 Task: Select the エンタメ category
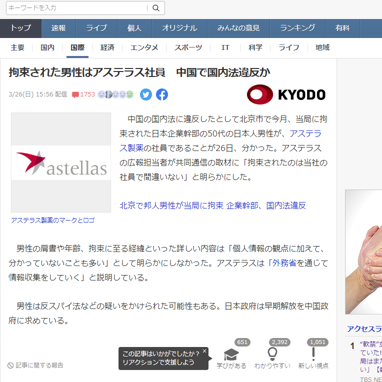pos(144,48)
